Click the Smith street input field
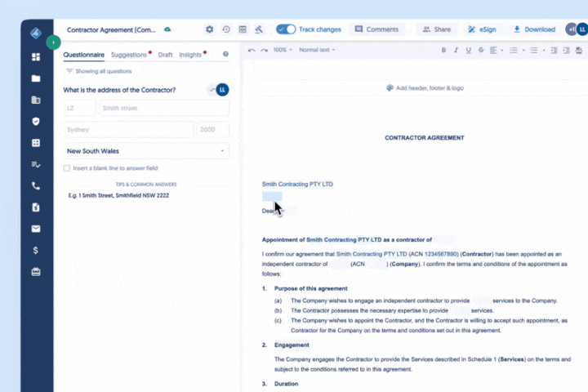Image resolution: width=588 pixels, height=392 pixels. click(164, 108)
